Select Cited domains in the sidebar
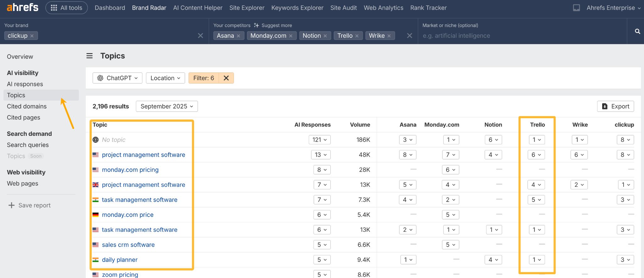 coord(27,106)
